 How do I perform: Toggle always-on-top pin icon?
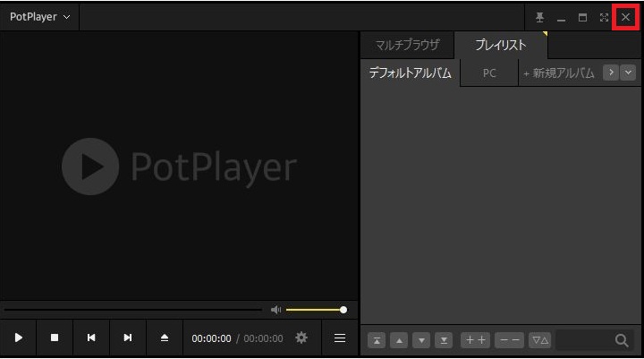click(539, 17)
